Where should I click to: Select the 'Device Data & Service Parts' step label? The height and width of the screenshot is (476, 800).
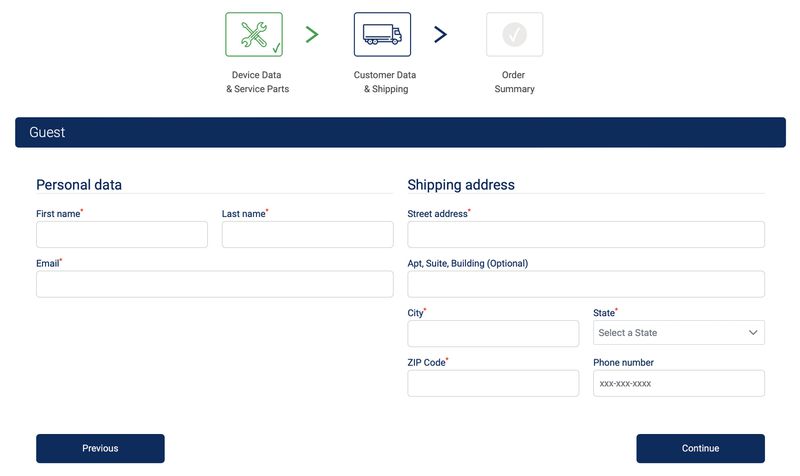(x=257, y=82)
